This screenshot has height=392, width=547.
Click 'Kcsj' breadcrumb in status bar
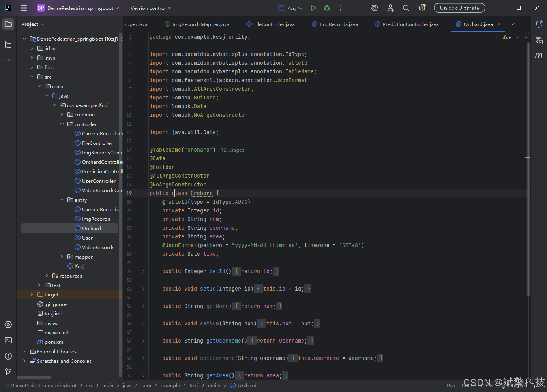pyautogui.click(x=194, y=386)
